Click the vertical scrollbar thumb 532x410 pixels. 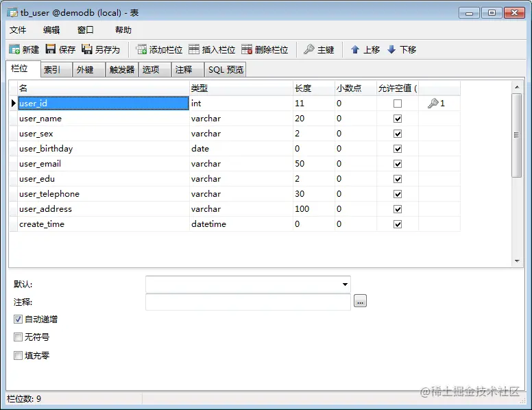(517, 135)
